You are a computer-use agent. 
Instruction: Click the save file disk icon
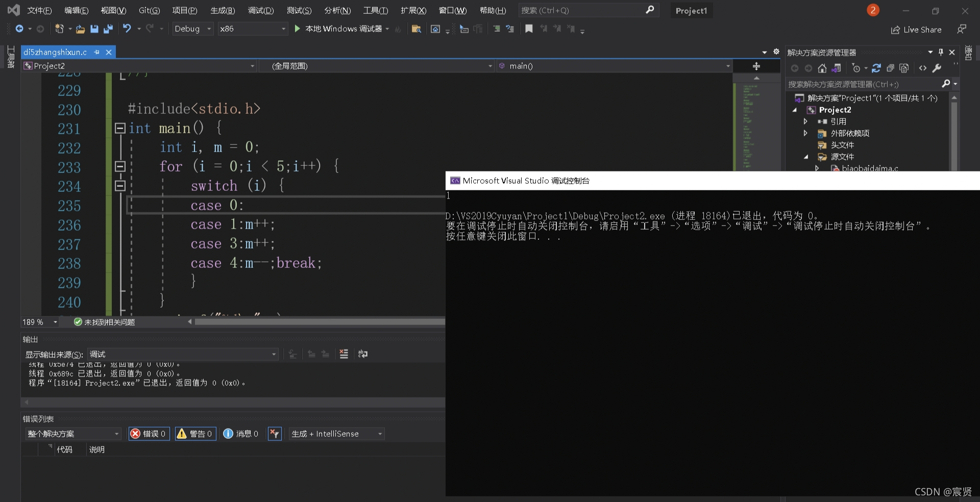click(x=94, y=29)
